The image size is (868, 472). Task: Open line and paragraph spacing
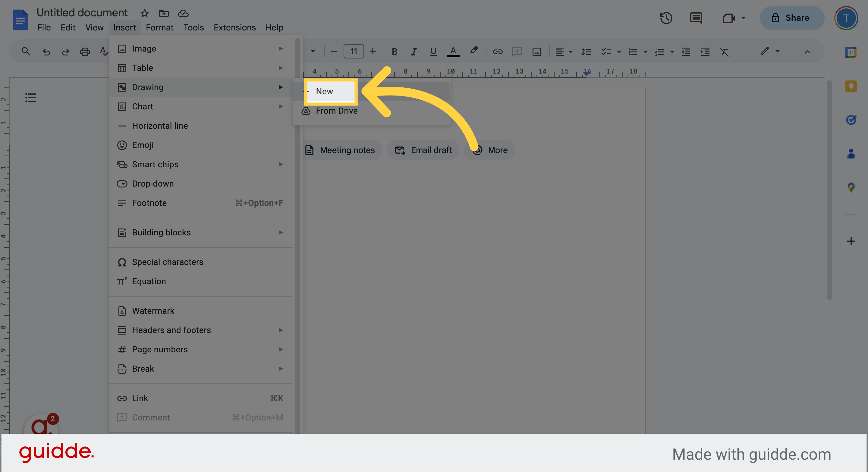[586, 52]
